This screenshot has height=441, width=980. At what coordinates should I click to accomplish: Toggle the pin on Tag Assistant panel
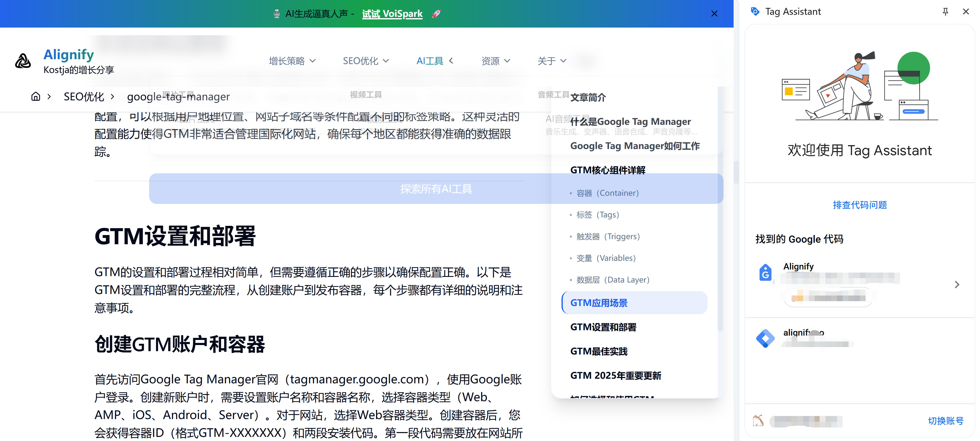click(x=945, y=11)
